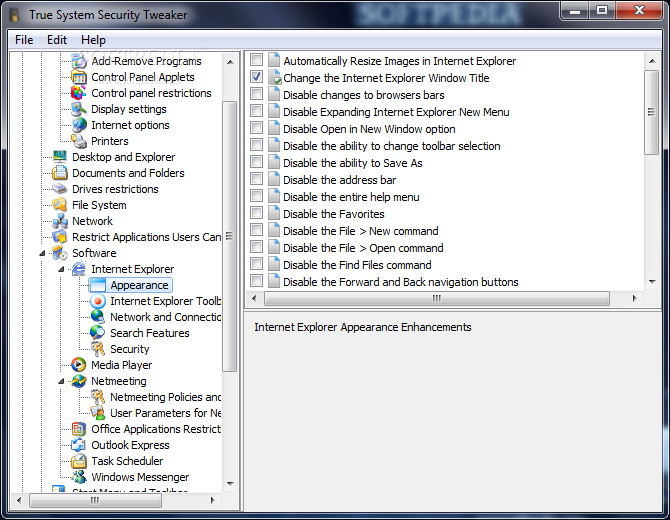Check Disable the address bar box
This screenshot has width=670, height=520.
tap(256, 179)
